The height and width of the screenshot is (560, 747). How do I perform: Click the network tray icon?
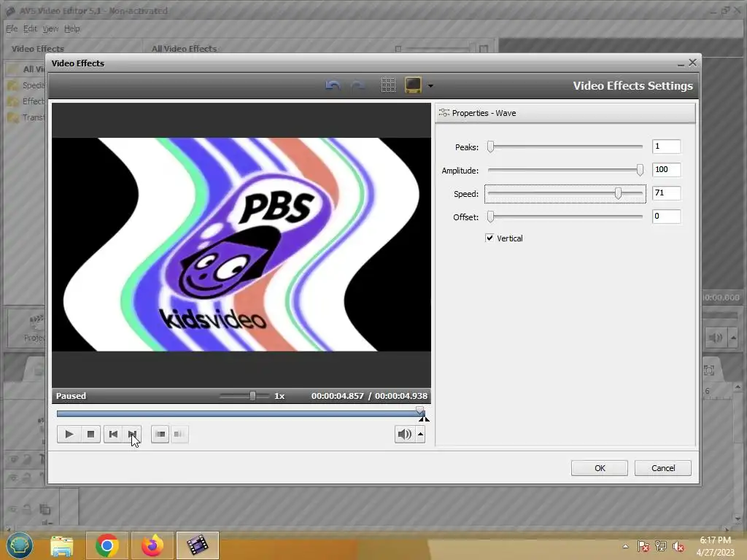click(x=661, y=546)
